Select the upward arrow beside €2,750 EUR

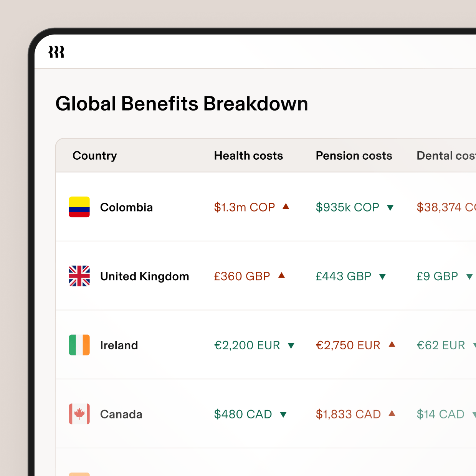[x=392, y=345]
